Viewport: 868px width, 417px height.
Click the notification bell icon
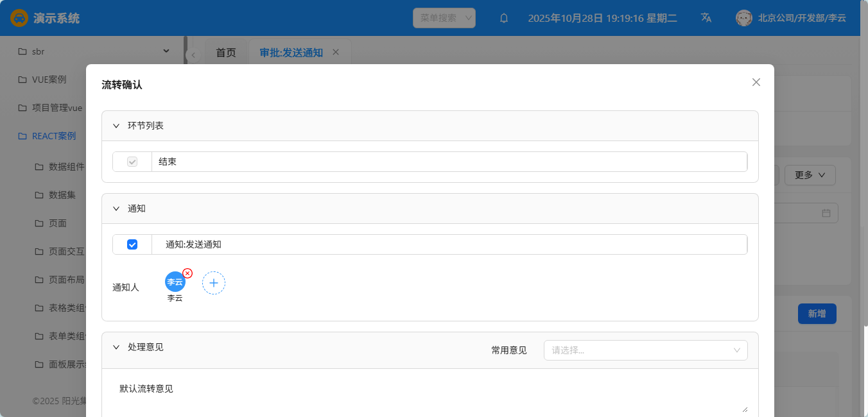504,18
